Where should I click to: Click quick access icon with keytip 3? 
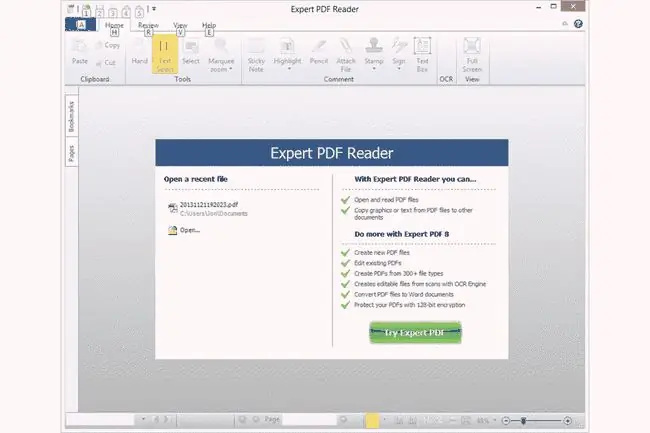point(113,9)
